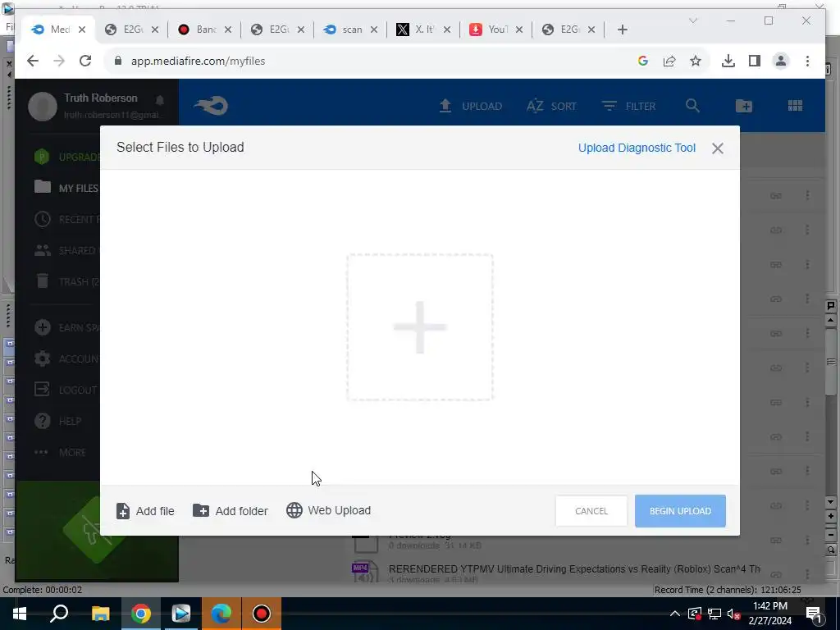
Task: Switch to the X browser tab
Action: [x=423, y=30]
